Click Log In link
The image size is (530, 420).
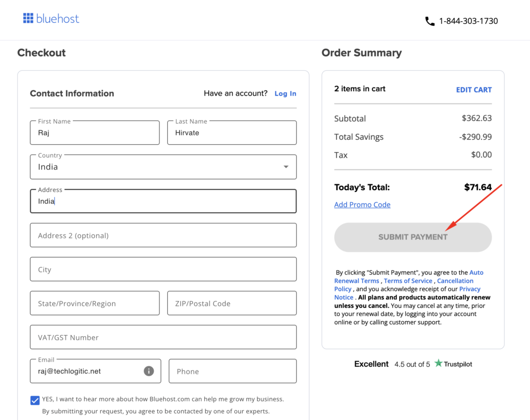click(285, 93)
